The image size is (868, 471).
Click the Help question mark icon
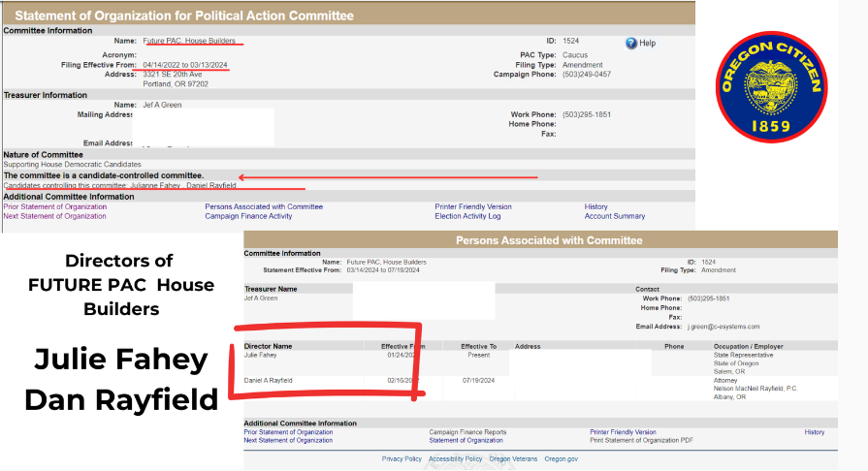(x=631, y=43)
